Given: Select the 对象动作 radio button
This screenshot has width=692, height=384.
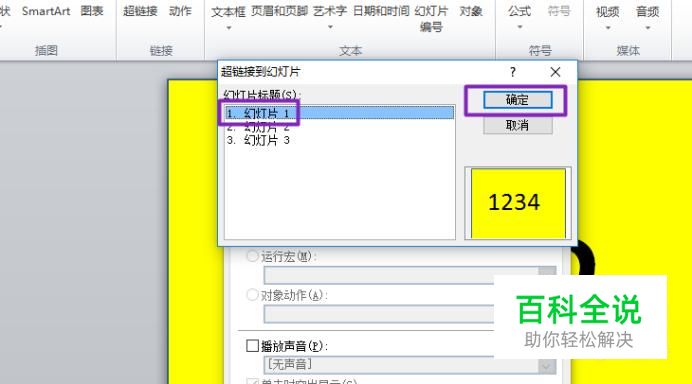Looking at the screenshot, I should [x=252, y=295].
